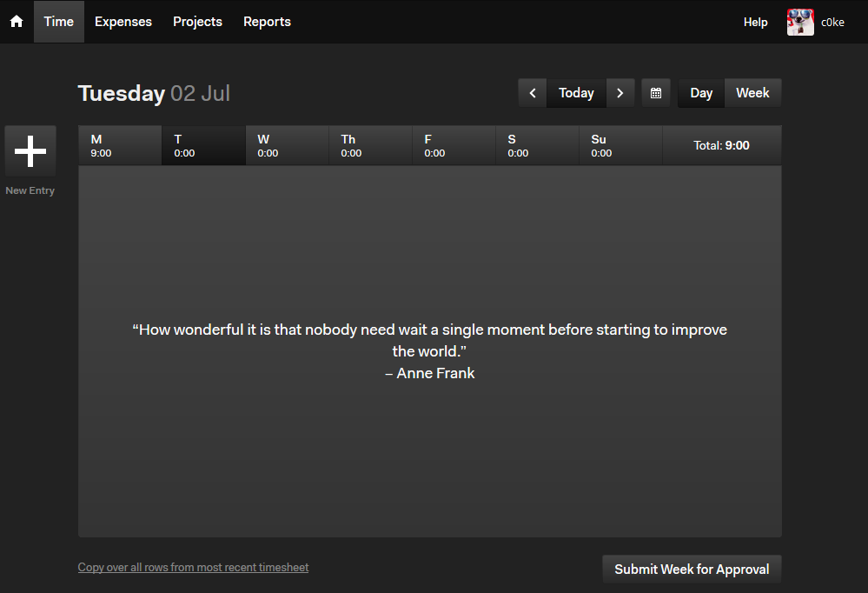Open the Expenses tab
The height and width of the screenshot is (593, 868).
123,22
